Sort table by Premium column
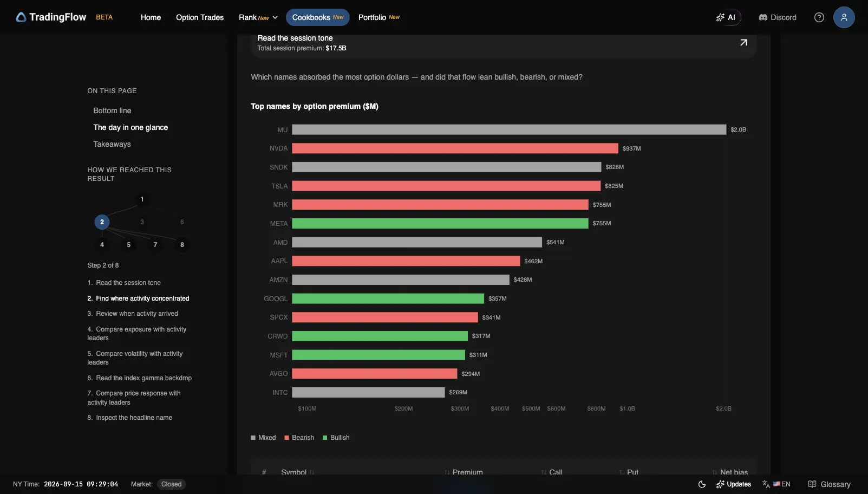Image resolution: width=868 pixels, height=494 pixels. click(464, 472)
